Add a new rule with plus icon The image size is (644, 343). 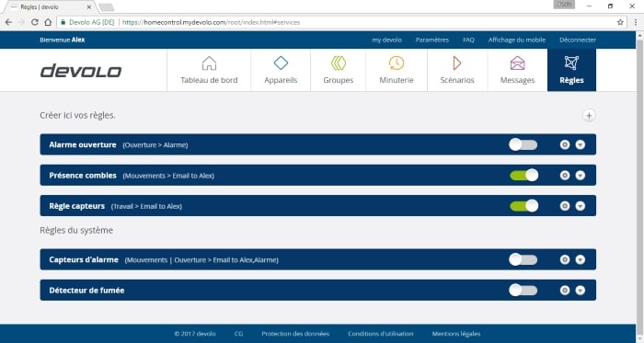[x=589, y=115]
